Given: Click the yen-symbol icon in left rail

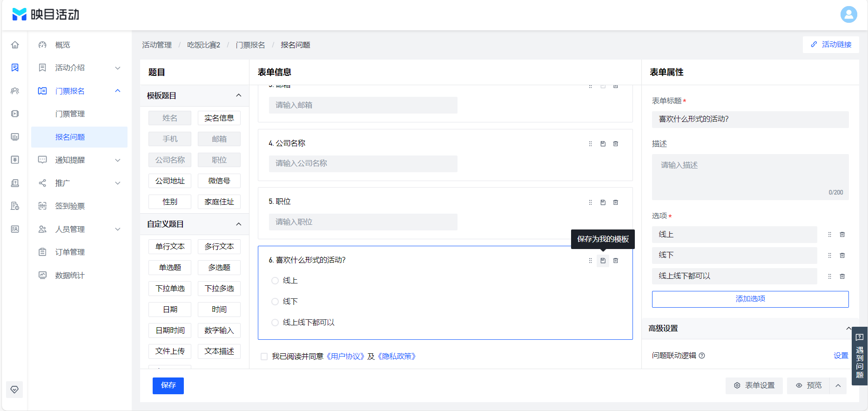Looking at the screenshot, I should [x=15, y=160].
